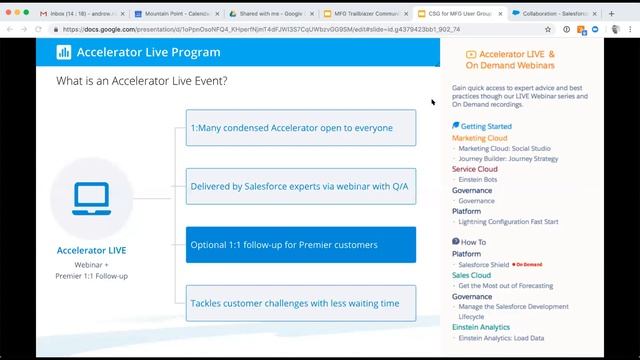Click the 'Accelerator LIVE' label under laptop

91,250
